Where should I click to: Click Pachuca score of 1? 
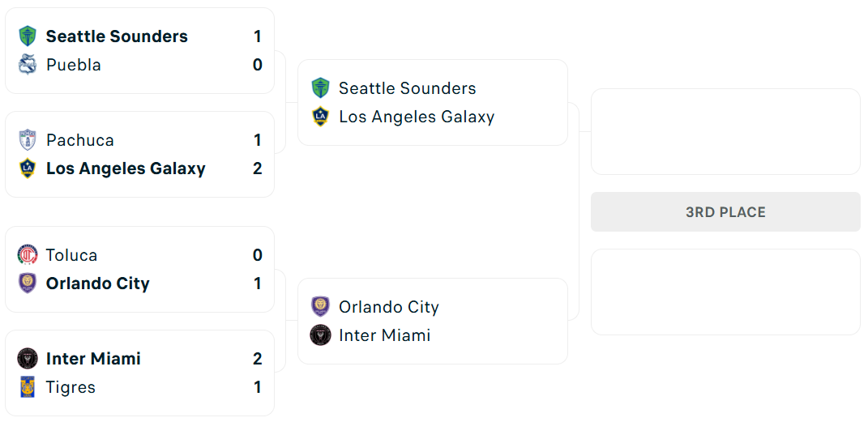[258, 140]
